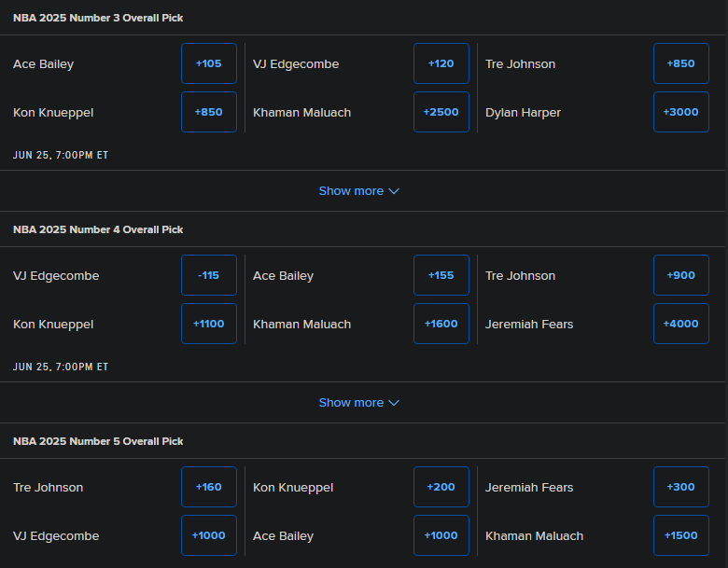The image size is (728, 568).
Task: Pick Kon Knueppel +1100 odds
Action: 209,324
